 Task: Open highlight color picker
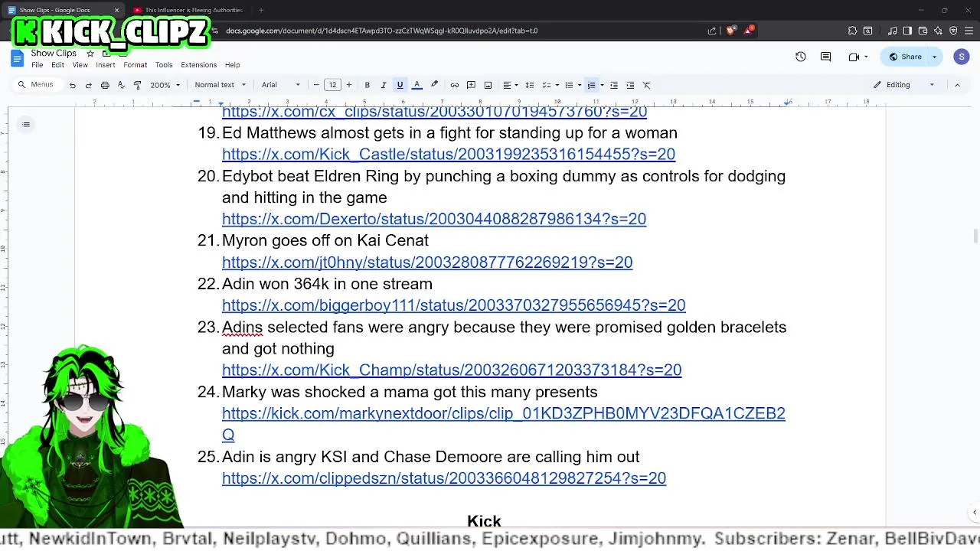(434, 85)
